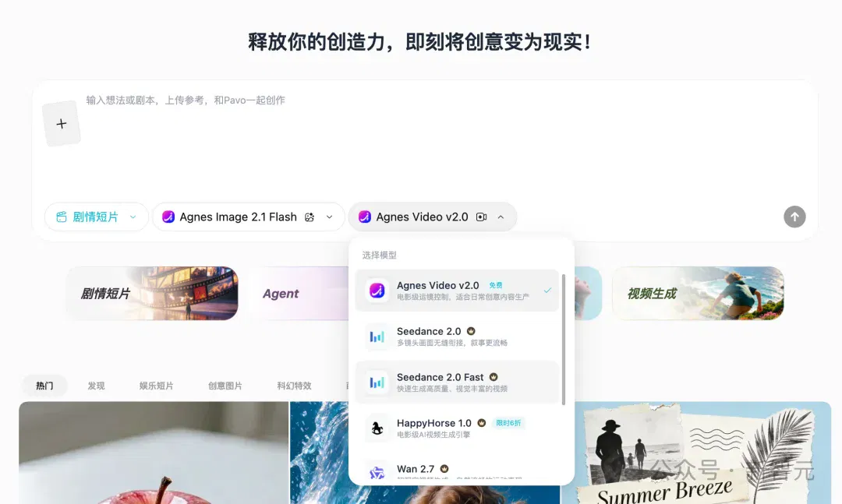Click the crown badge beside Seedance 2.0
The height and width of the screenshot is (504, 842).
(470, 331)
